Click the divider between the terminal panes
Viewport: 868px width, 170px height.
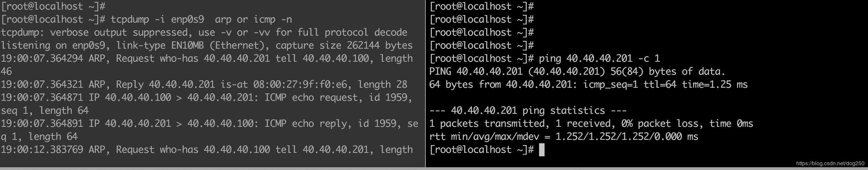(x=425, y=84)
